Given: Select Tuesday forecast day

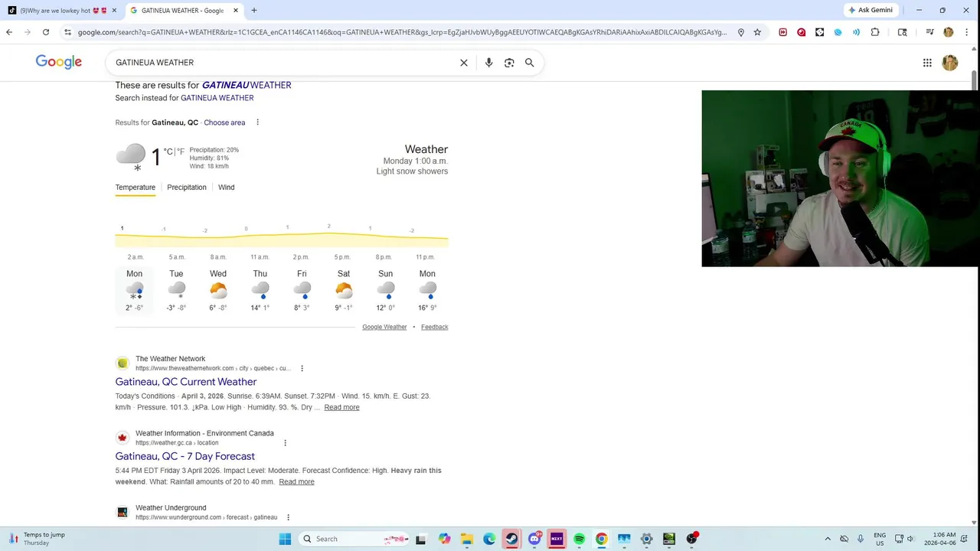Looking at the screenshot, I should coord(176,291).
